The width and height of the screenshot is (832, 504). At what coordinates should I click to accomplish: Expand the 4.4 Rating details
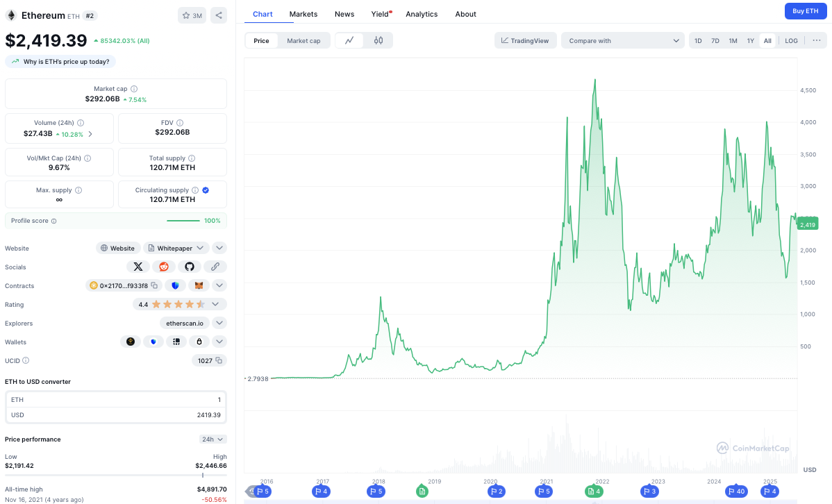click(x=215, y=304)
